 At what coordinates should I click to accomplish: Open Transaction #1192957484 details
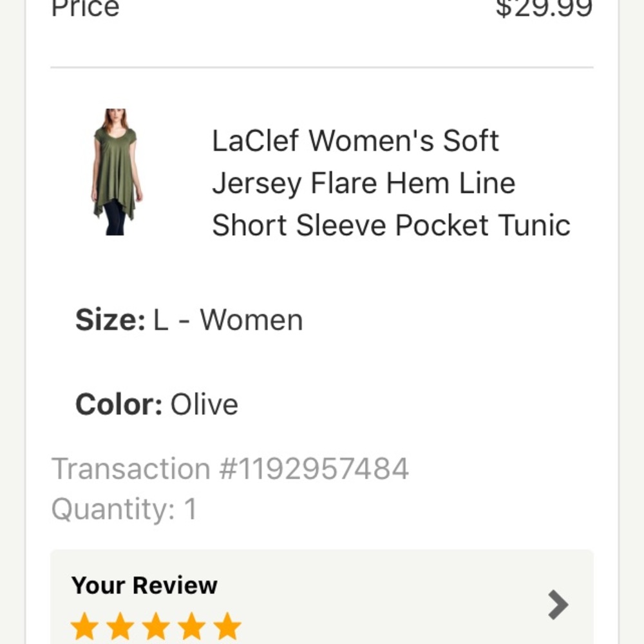(x=231, y=468)
